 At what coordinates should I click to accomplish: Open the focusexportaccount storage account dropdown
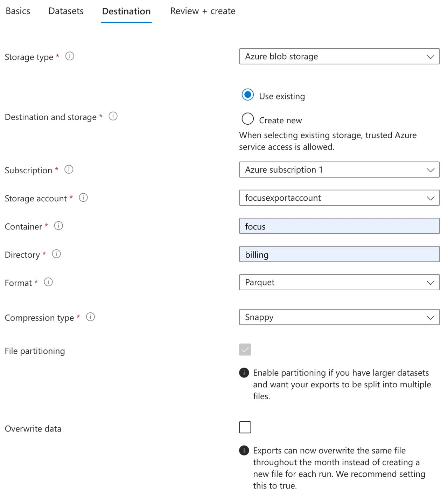click(x=339, y=198)
